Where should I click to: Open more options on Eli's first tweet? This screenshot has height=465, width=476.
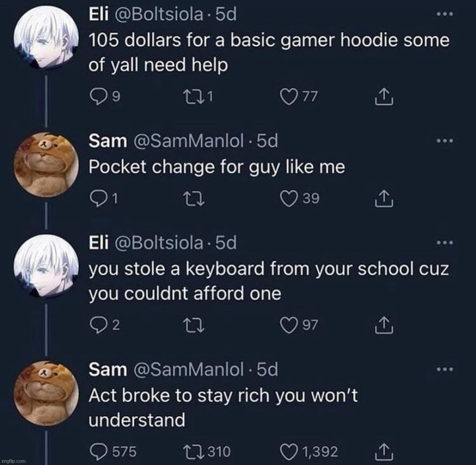point(444,14)
